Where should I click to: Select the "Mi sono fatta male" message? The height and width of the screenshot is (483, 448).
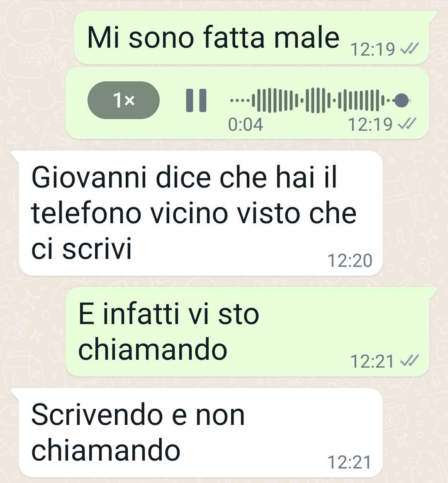(x=252, y=38)
